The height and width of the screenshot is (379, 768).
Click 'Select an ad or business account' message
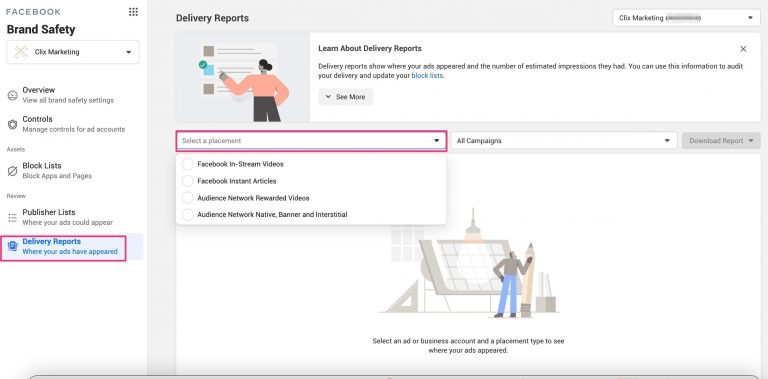tap(468, 346)
